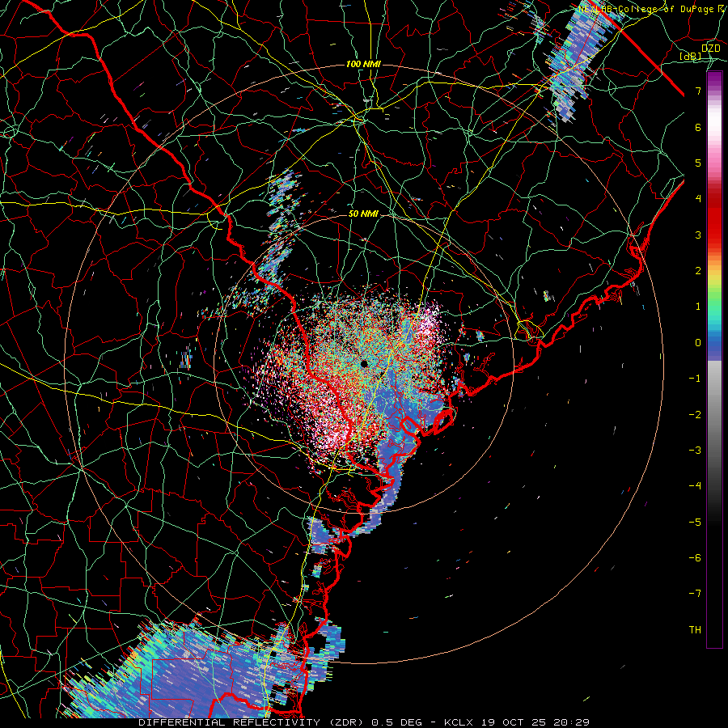728x728 pixels.
Task: Click "0.5 DEG" elevation in the caption
Action: (397, 722)
